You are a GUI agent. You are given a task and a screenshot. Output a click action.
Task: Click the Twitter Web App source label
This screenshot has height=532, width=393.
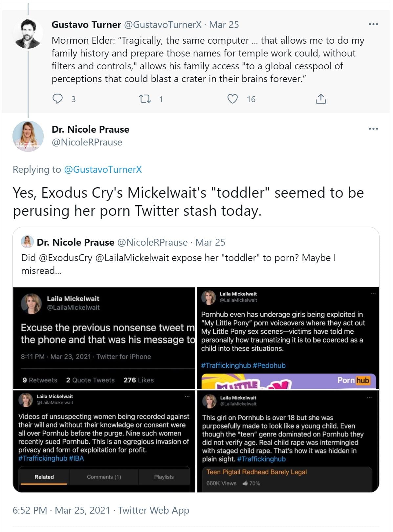(x=154, y=510)
